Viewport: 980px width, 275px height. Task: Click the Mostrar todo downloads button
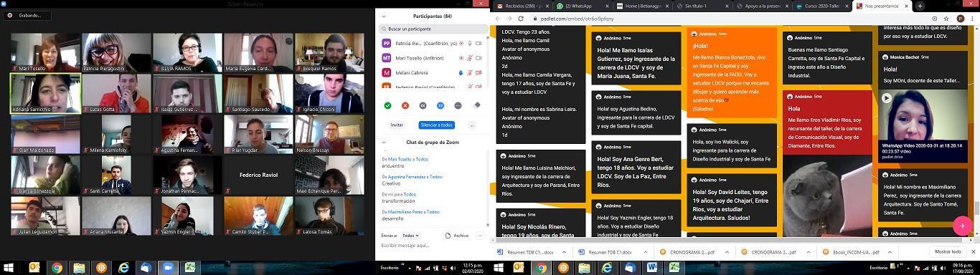tap(948, 251)
